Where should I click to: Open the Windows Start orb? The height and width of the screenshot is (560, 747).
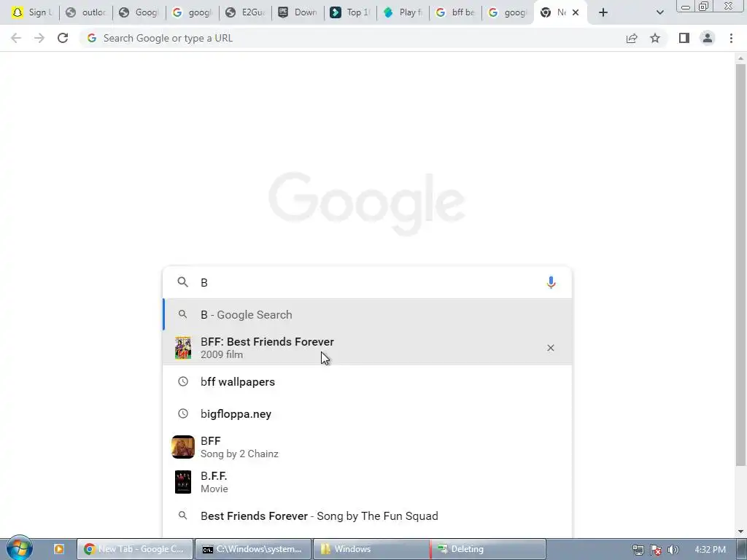coord(20,548)
